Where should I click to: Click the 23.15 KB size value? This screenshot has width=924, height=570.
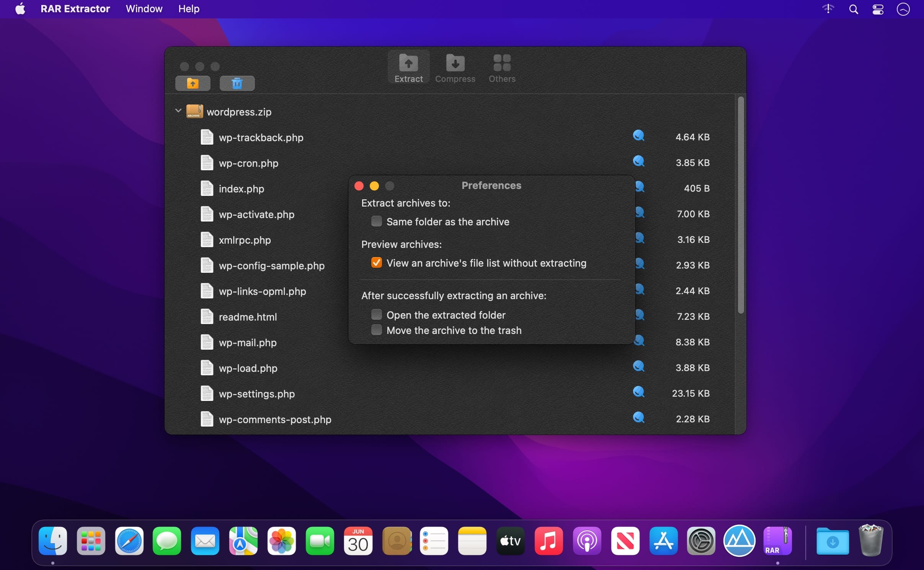(691, 393)
